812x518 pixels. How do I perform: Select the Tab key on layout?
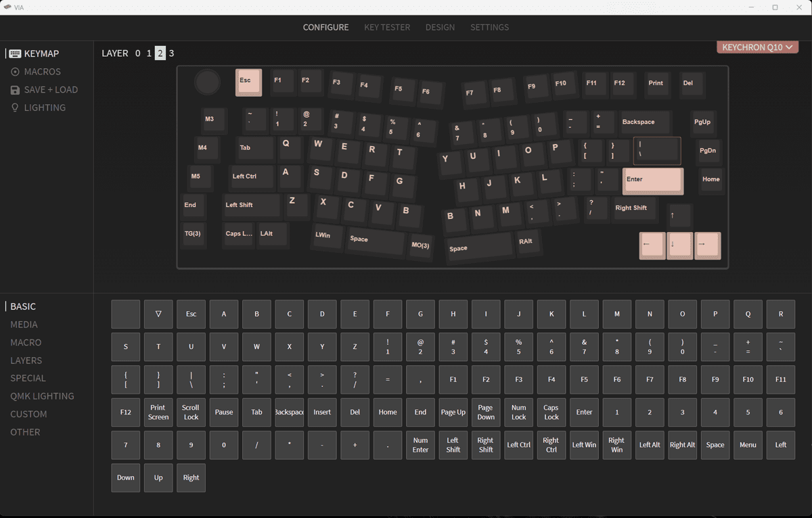click(x=254, y=148)
